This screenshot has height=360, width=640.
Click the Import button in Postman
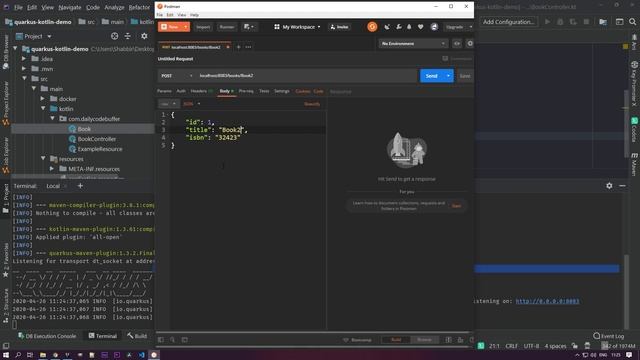point(203,27)
